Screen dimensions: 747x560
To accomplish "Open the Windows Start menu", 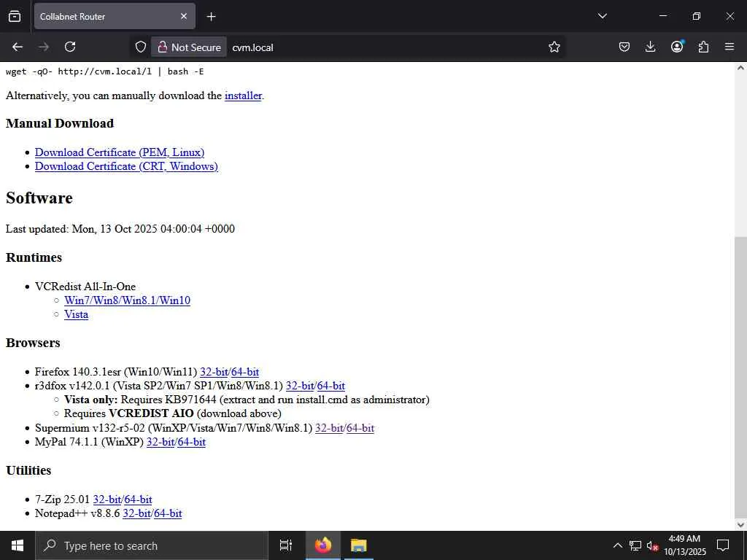I will (x=18, y=545).
